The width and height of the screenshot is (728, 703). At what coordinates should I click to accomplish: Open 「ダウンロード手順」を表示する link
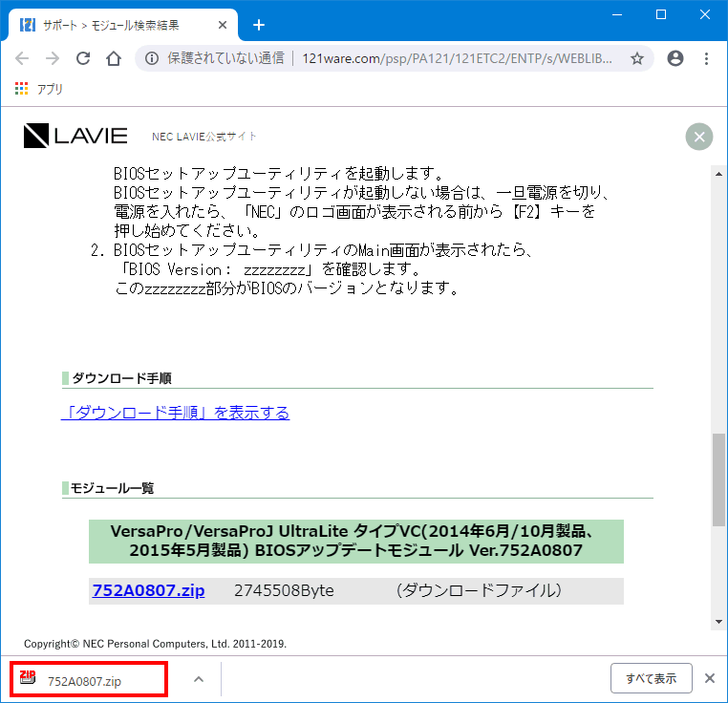[176, 413]
